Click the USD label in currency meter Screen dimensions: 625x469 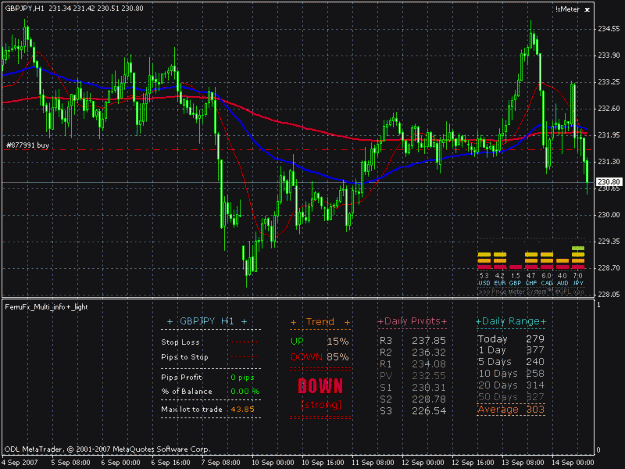pos(484,283)
